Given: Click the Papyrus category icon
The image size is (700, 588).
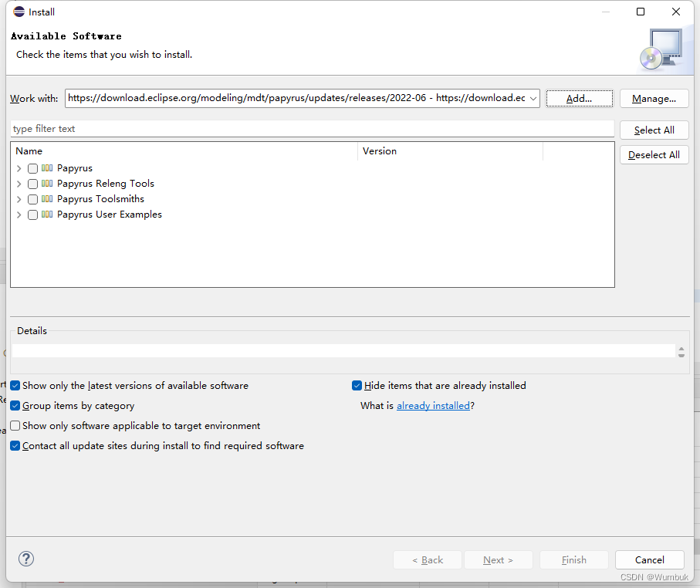Looking at the screenshot, I should click(x=47, y=168).
